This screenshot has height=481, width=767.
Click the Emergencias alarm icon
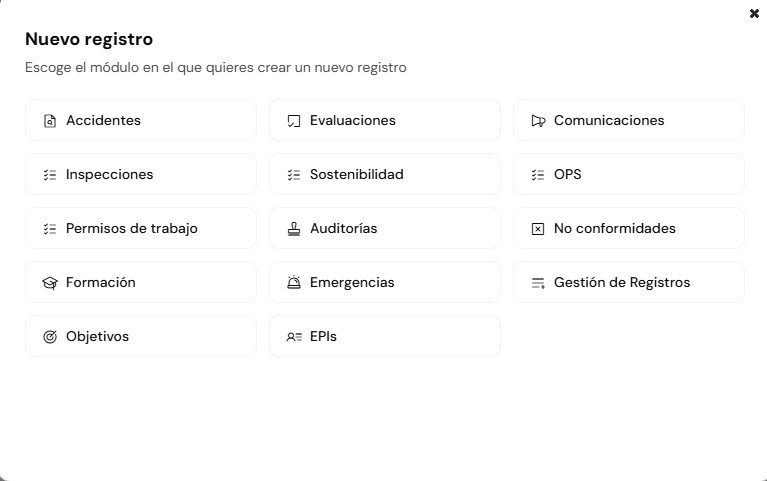tap(294, 283)
